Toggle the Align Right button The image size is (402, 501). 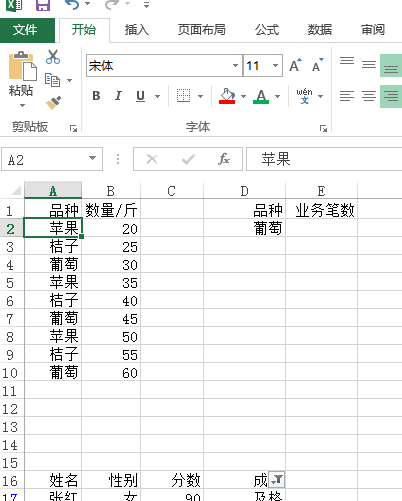pos(391,96)
